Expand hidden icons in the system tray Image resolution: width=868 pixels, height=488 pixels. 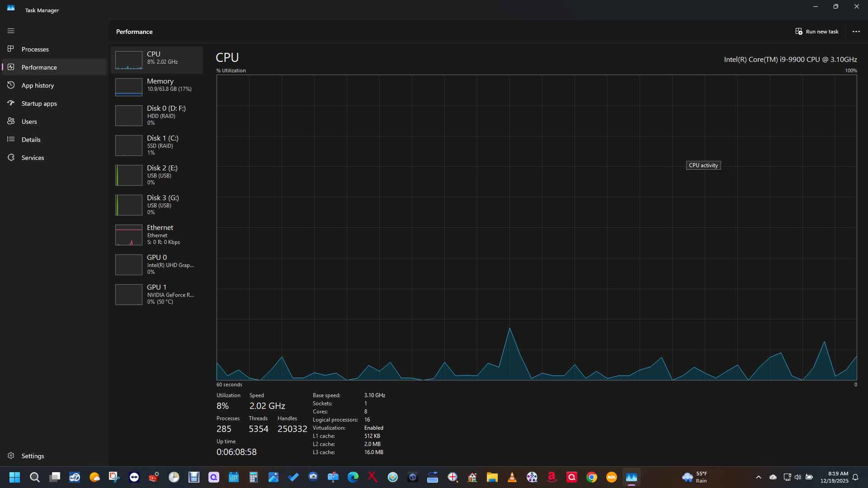pos(759,477)
